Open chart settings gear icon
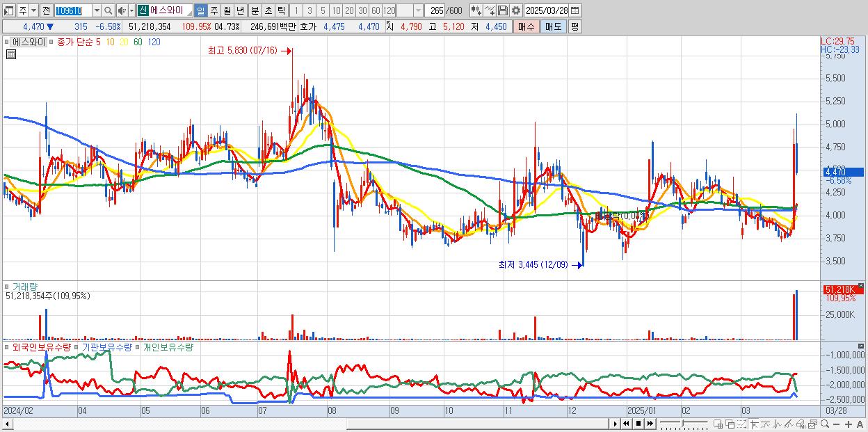The height and width of the screenshot is (432, 868). tap(515, 10)
